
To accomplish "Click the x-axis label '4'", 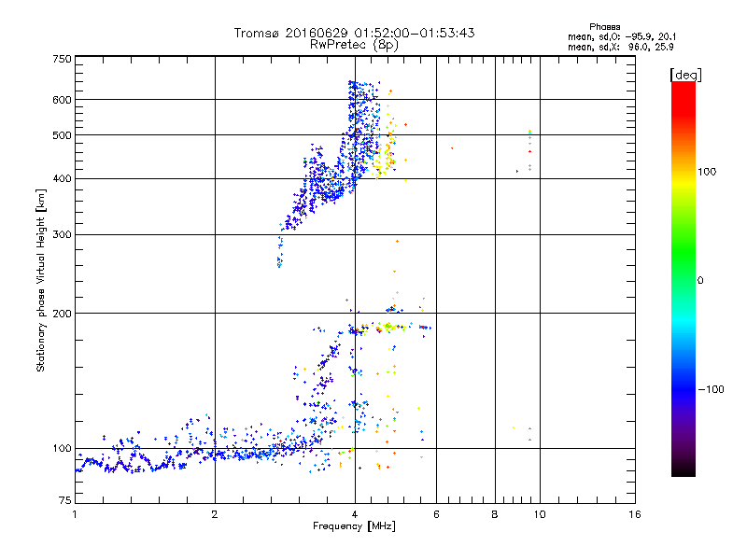I will (355, 514).
